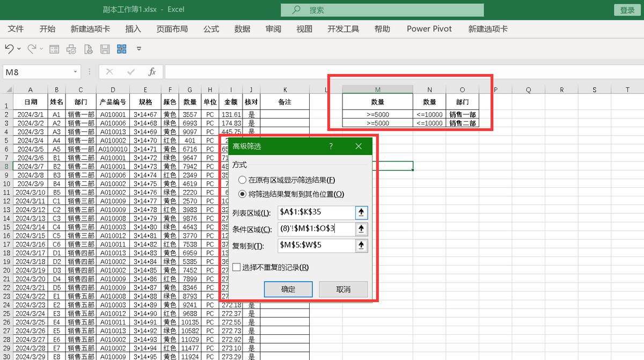
Task: Click the 复制到 range selector arrow icon
Action: click(x=361, y=246)
